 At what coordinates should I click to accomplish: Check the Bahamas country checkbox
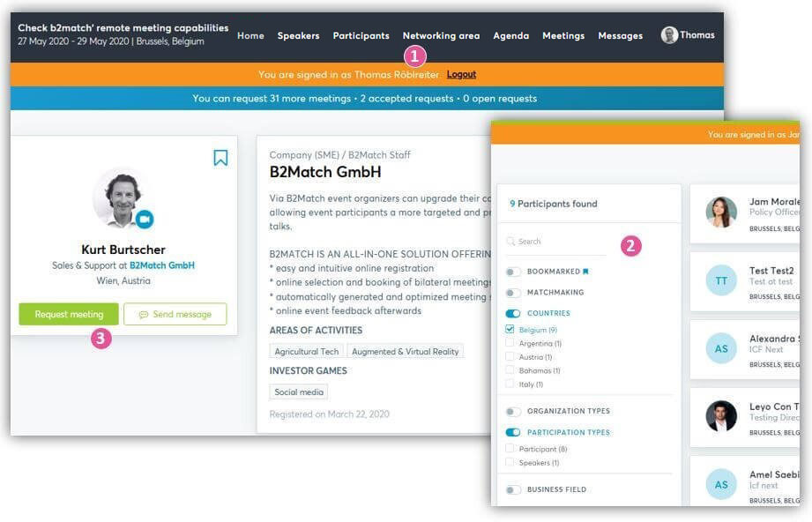pos(510,370)
